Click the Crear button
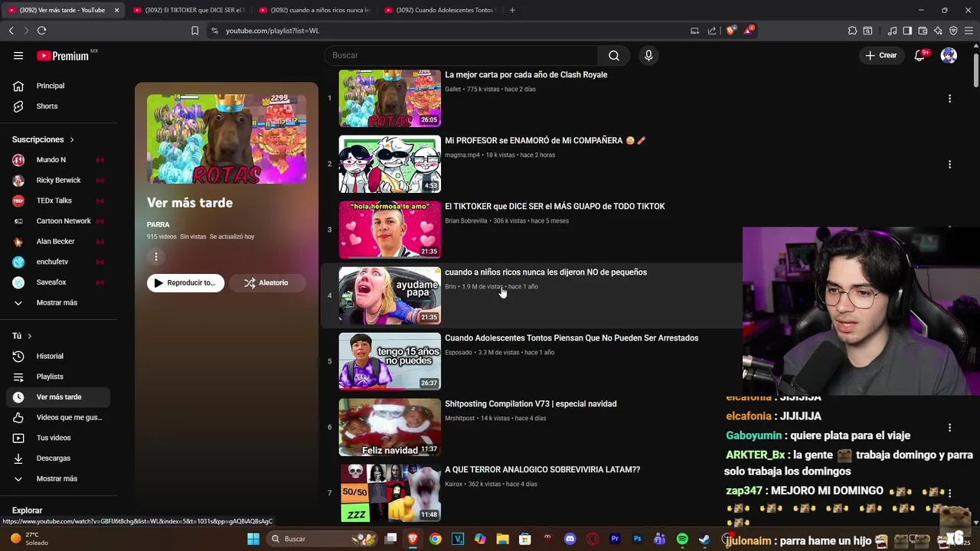The width and height of the screenshot is (980, 551). 881,55
